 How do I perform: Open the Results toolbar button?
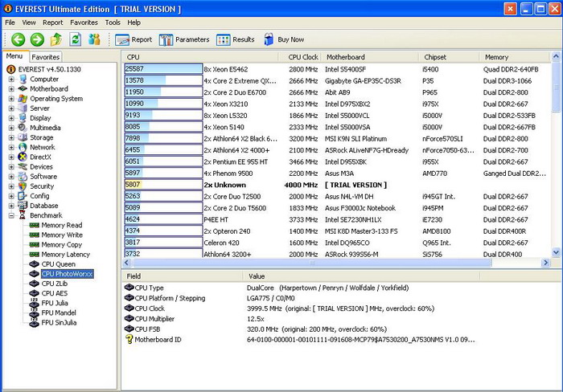[x=235, y=39]
